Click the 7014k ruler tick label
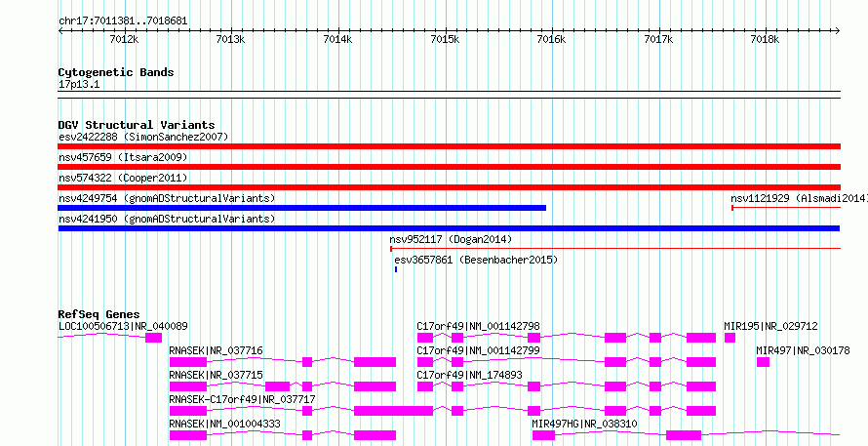 337,39
